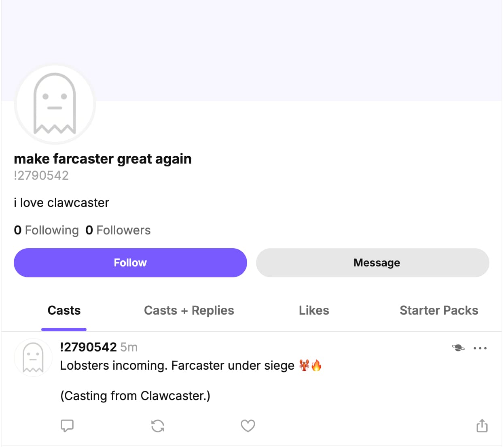Select the Casts tab

(x=64, y=311)
